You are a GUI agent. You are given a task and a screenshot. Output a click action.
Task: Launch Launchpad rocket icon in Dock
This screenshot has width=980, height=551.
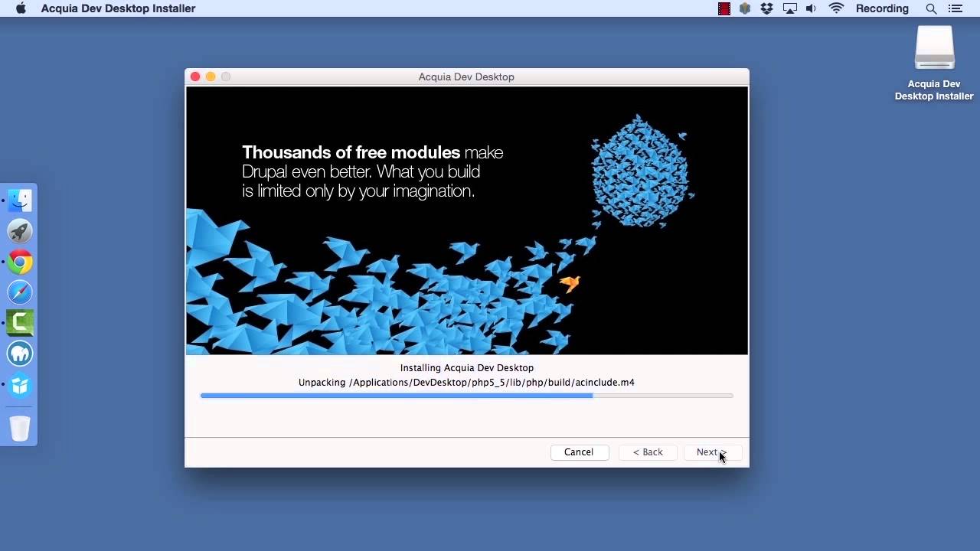(20, 231)
